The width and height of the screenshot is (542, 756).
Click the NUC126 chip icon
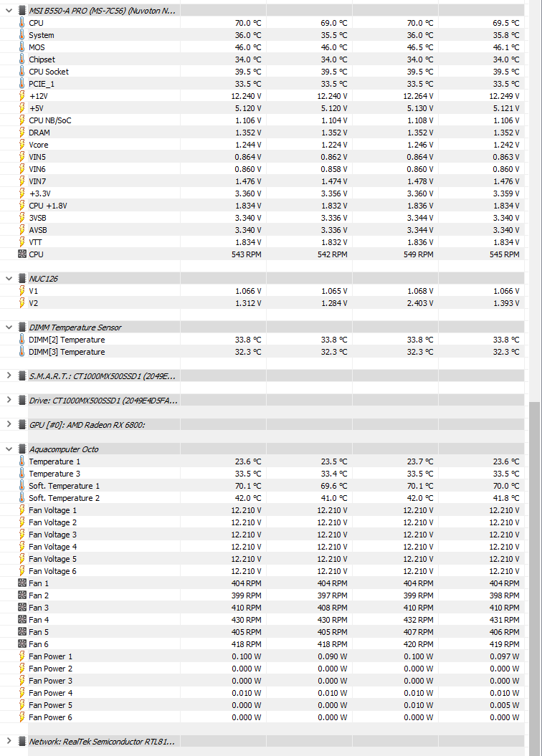pos(22,279)
